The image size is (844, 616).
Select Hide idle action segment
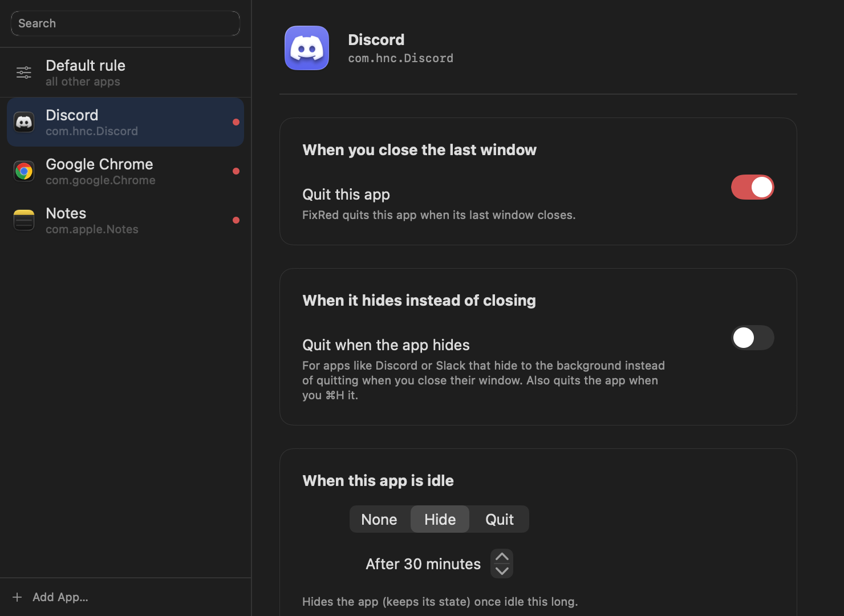pos(440,520)
